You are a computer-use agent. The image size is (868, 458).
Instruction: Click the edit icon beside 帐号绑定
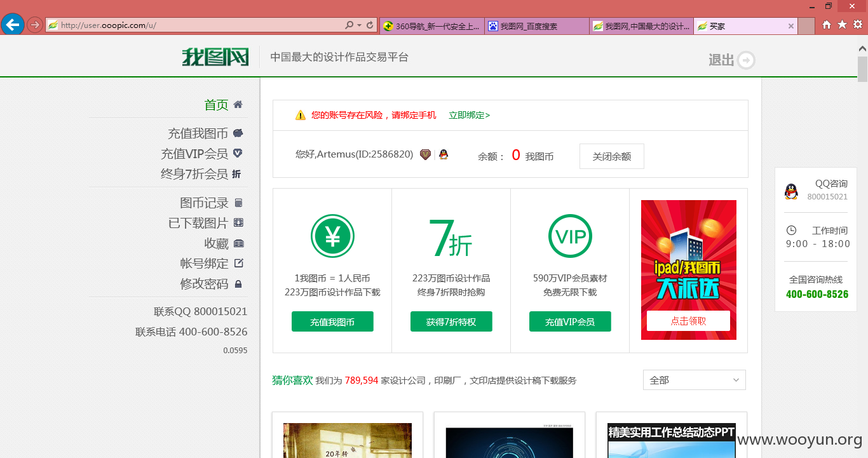click(239, 263)
